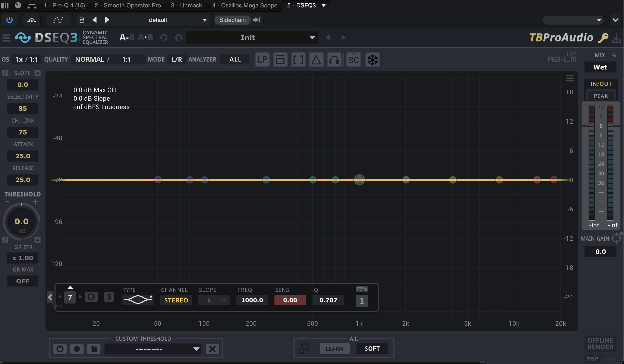Select the purple band node at 50 Hz
Viewport: 624px width, 364px height.
(x=158, y=180)
